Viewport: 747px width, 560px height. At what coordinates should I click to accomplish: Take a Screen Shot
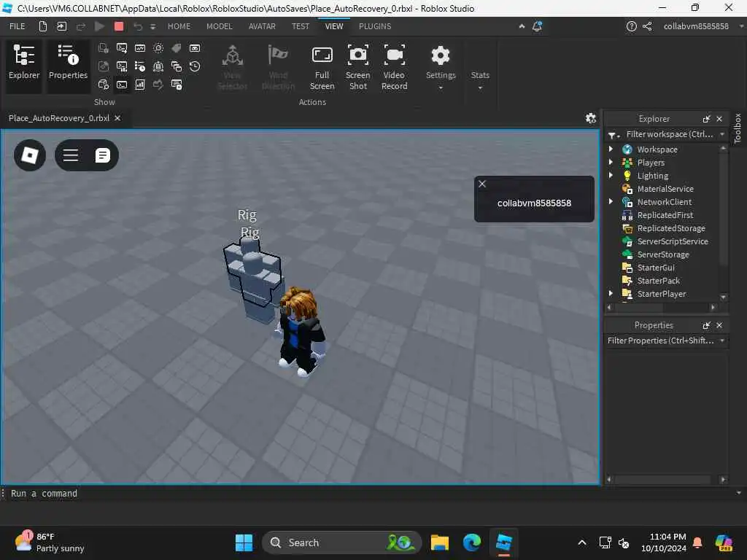(x=357, y=68)
